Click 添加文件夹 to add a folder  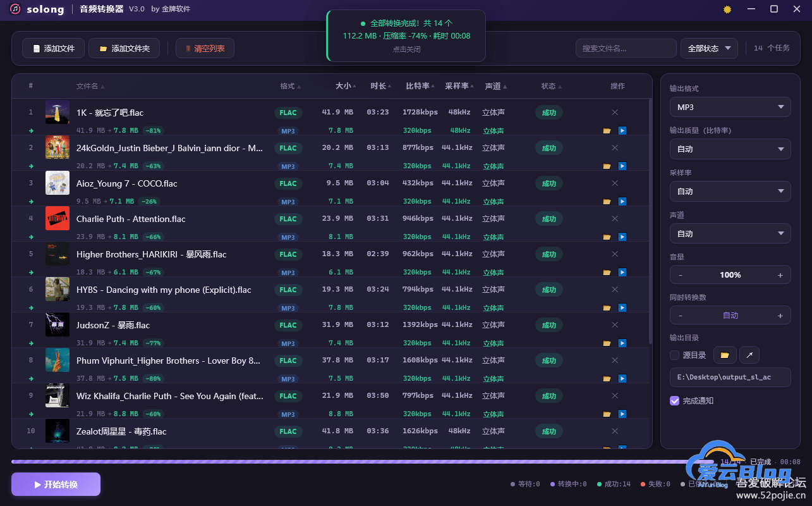124,49
